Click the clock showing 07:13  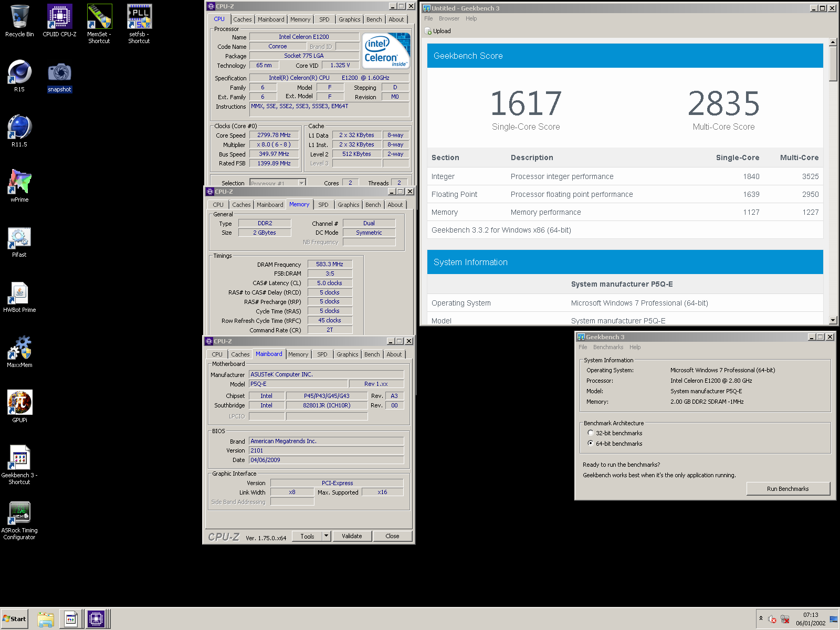click(x=811, y=615)
